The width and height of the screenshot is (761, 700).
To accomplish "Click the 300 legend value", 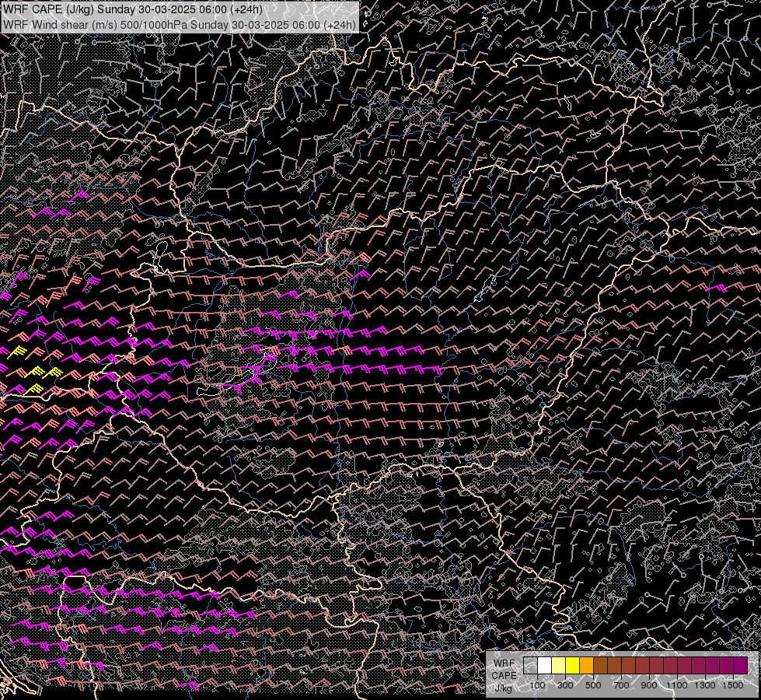I will [565, 685].
